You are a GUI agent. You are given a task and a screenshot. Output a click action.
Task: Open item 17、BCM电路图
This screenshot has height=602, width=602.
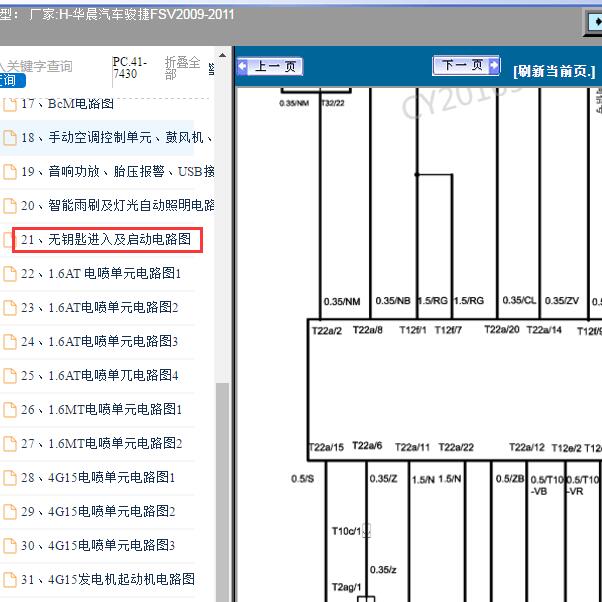67,104
